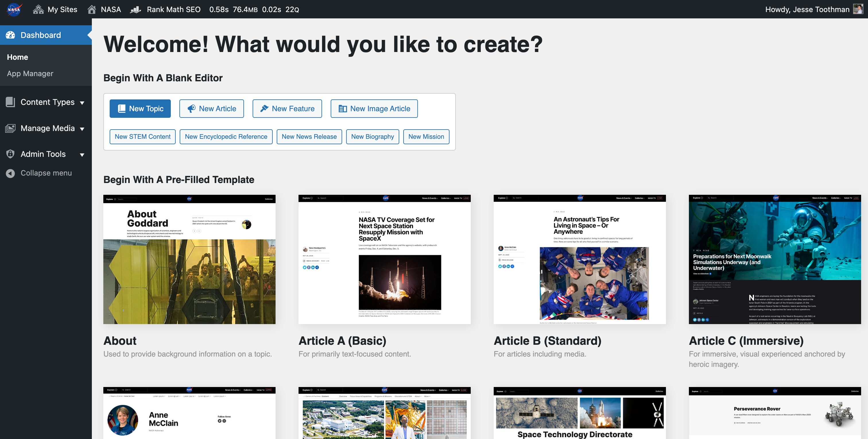Click the book icon on New Topic
Viewport: 868px width, 439px height.
tap(122, 109)
